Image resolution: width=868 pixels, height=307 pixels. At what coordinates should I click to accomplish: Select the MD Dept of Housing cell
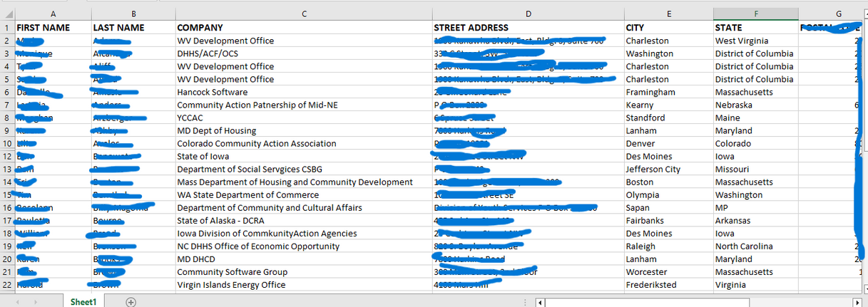coord(303,130)
